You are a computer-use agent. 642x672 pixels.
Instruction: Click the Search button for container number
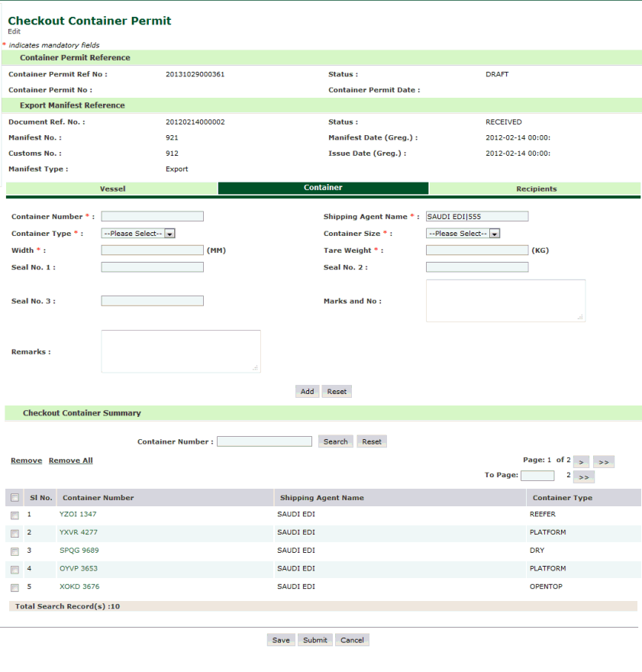(335, 441)
